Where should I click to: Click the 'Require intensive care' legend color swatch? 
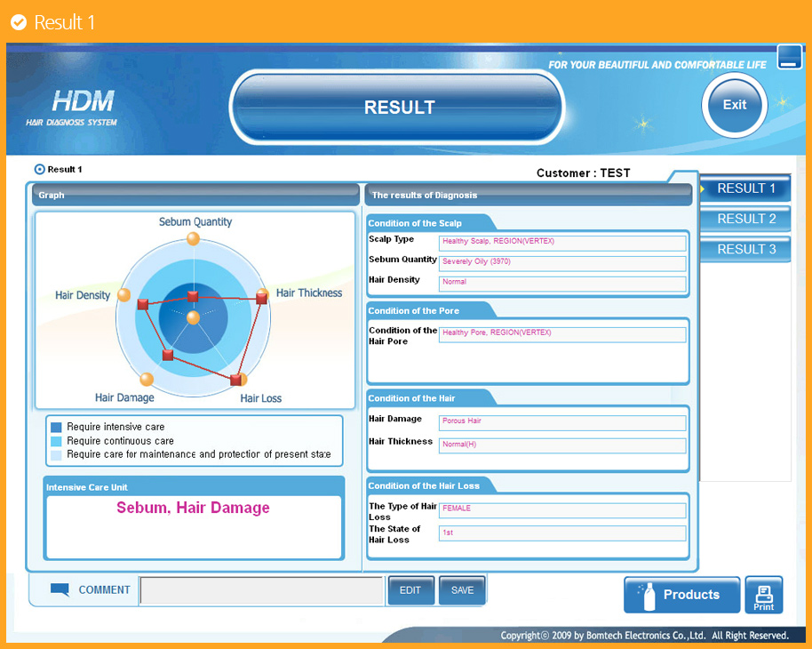point(56,427)
